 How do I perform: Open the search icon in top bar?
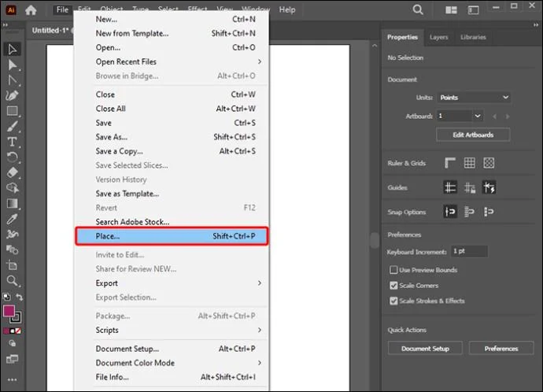coord(418,9)
